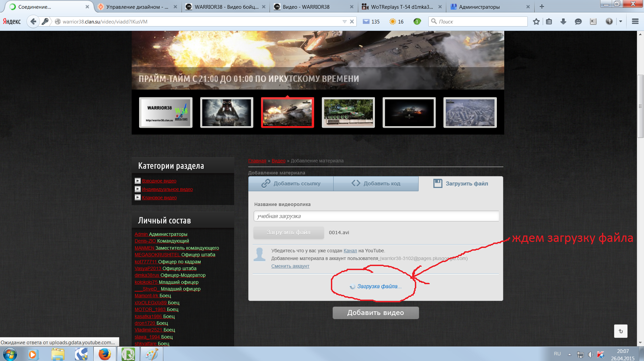Launch Windows Media Player from taskbar

pyautogui.click(x=33, y=354)
